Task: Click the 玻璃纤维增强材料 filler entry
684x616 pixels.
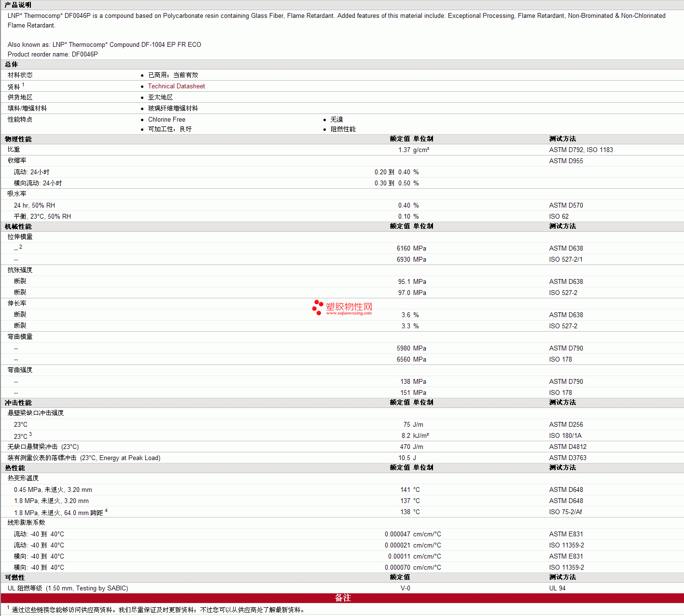Action: [x=173, y=109]
